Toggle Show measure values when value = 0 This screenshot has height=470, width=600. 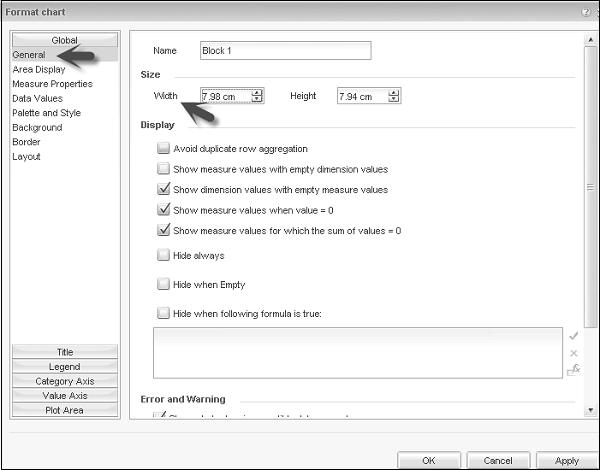(x=163, y=210)
